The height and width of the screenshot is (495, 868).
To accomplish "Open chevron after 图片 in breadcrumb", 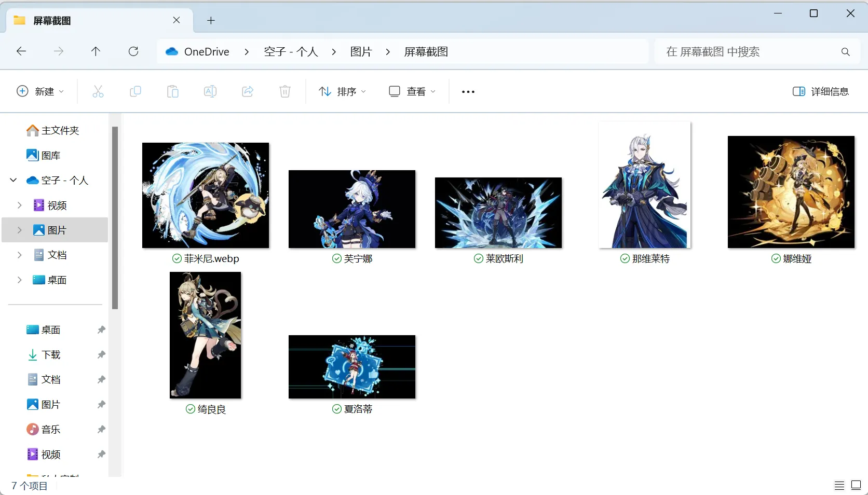I will coord(388,52).
